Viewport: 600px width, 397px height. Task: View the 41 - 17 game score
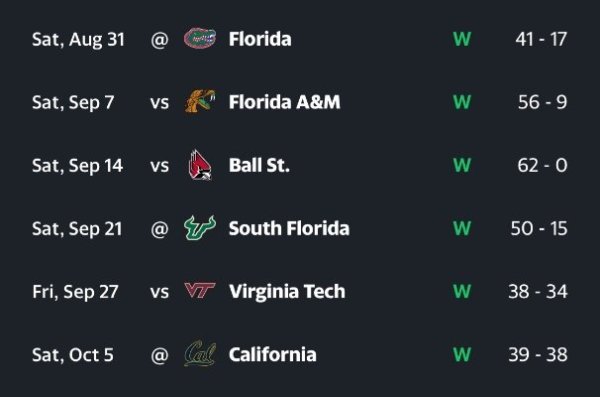pyautogui.click(x=541, y=39)
